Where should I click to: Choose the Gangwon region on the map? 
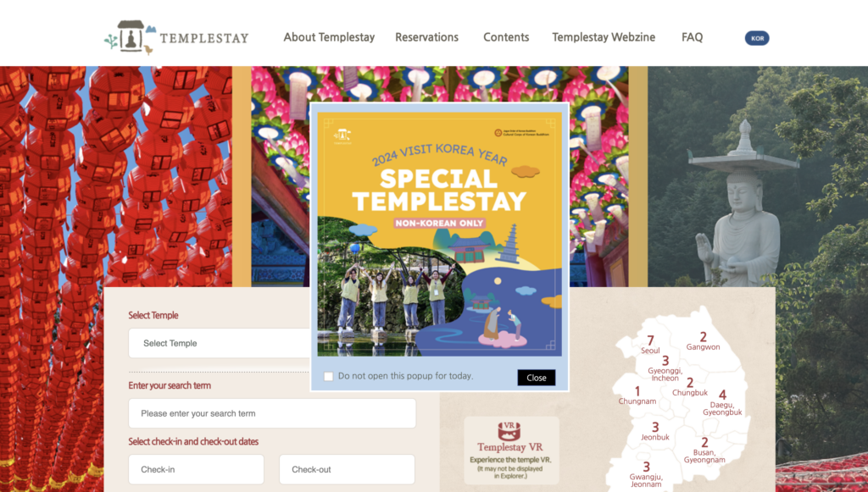pos(703,341)
